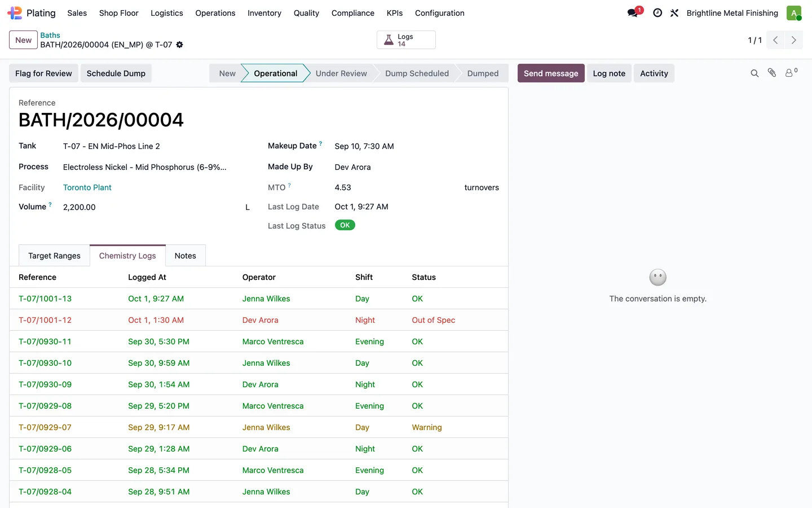Sort logs by Logged At column
The width and height of the screenshot is (812, 508).
point(147,277)
